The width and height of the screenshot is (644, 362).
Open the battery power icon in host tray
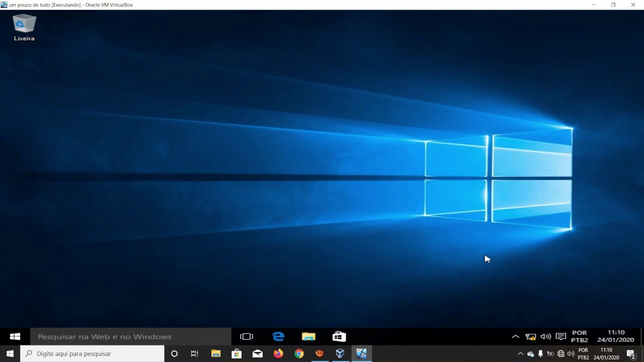(x=550, y=353)
